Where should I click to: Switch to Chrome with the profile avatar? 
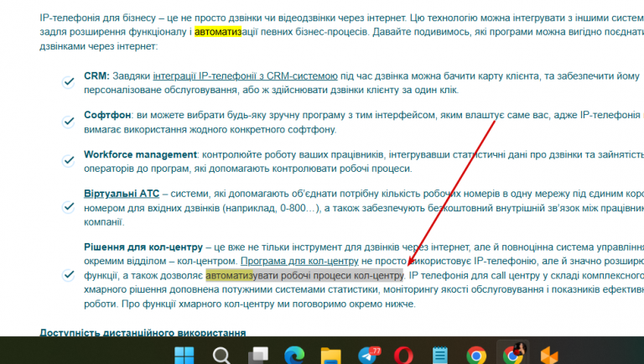pyautogui.click(x=513, y=354)
